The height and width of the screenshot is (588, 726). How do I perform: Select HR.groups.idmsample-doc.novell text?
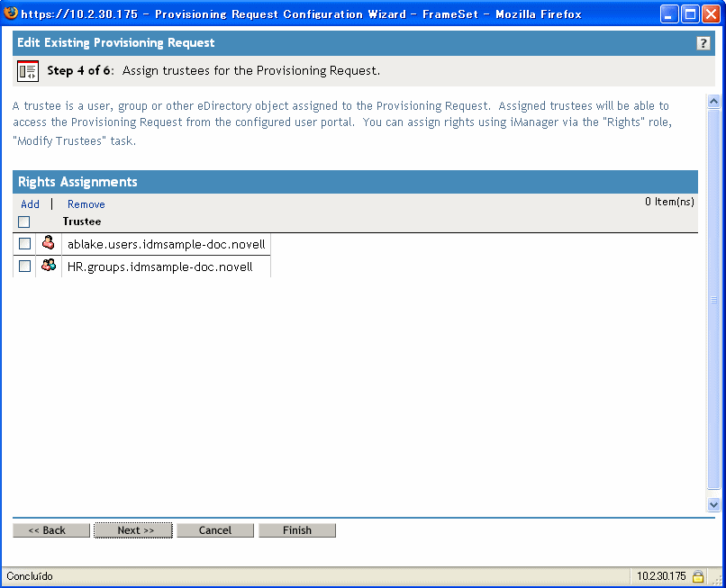[159, 267]
